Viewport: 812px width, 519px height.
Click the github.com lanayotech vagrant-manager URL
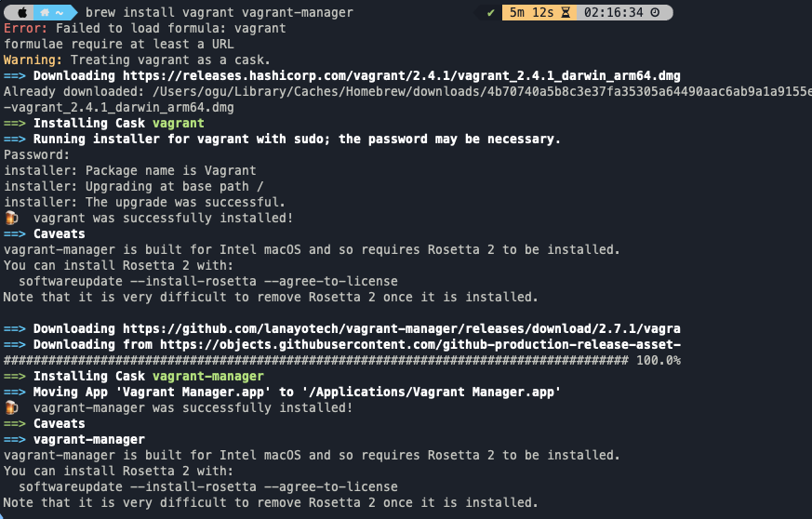click(401, 328)
